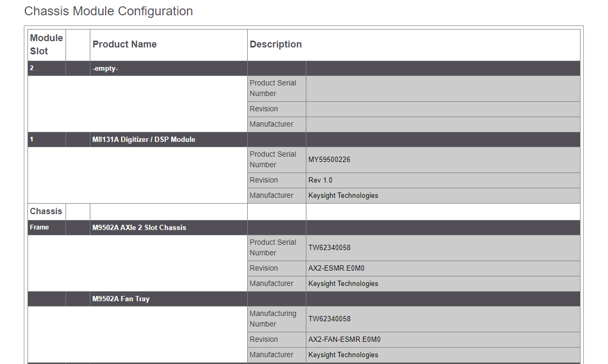This screenshot has height=364, width=608.
Task: Click Manufacturer label under -empty- slot
Action: pos(272,124)
